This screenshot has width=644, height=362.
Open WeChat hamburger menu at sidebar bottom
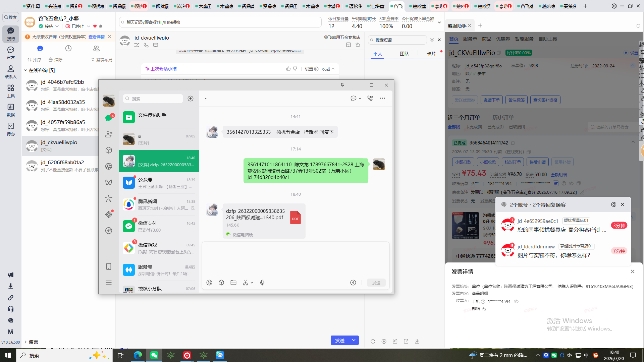click(x=109, y=283)
